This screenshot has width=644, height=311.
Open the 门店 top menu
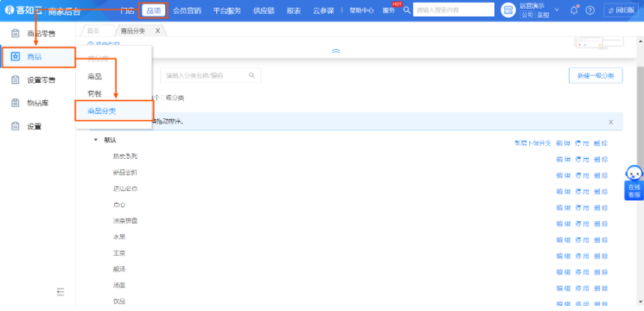[127, 10]
